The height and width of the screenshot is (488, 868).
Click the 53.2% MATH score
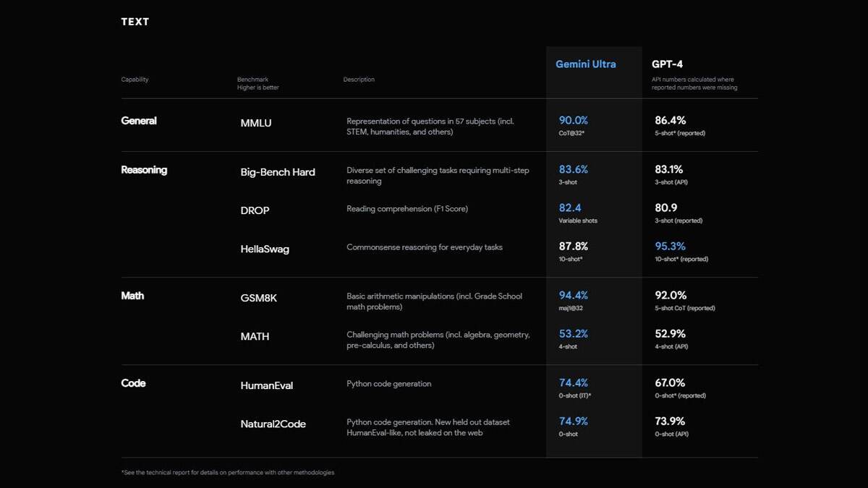(x=574, y=334)
